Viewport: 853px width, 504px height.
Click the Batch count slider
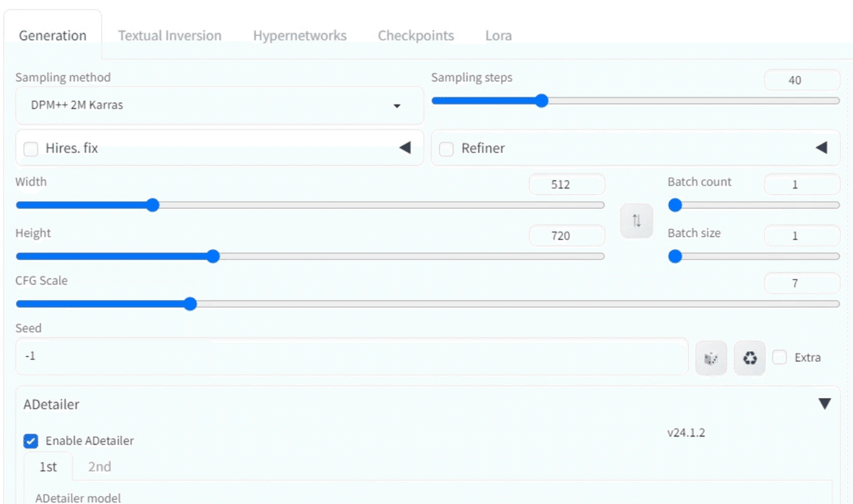click(x=754, y=205)
